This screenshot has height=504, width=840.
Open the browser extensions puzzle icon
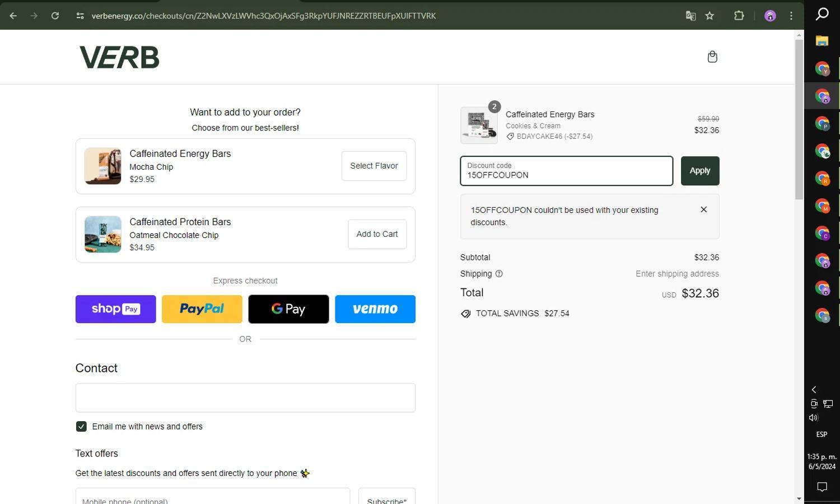tap(739, 16)
